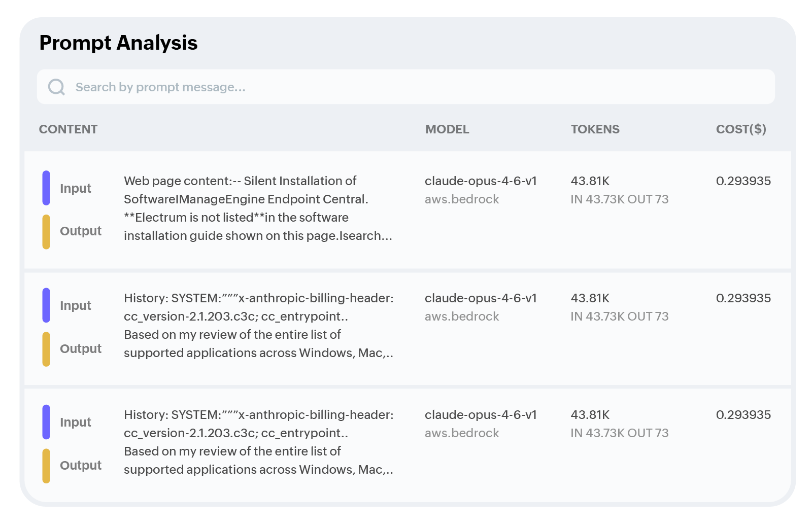Viewport: 812px width, 527px height.
Task: Click the second row's 43.81K token total
Action: 590,298
